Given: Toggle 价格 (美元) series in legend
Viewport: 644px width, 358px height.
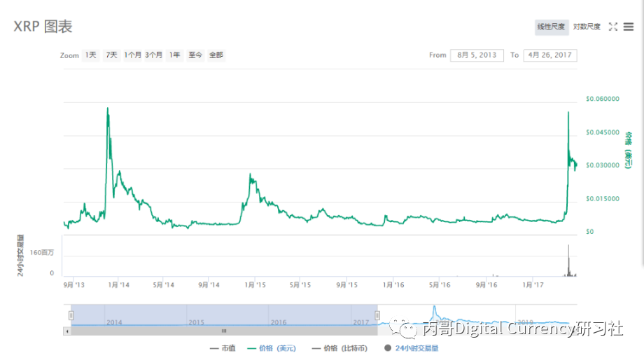Looking at the screenshot, I should click(272, 347).
